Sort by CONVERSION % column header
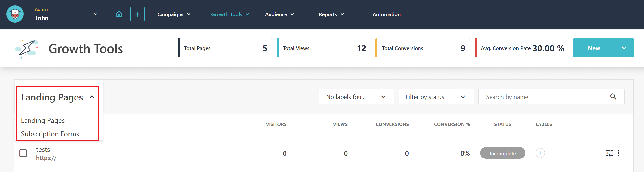This screenshot has width=644, height=172. tap(452, 124)
